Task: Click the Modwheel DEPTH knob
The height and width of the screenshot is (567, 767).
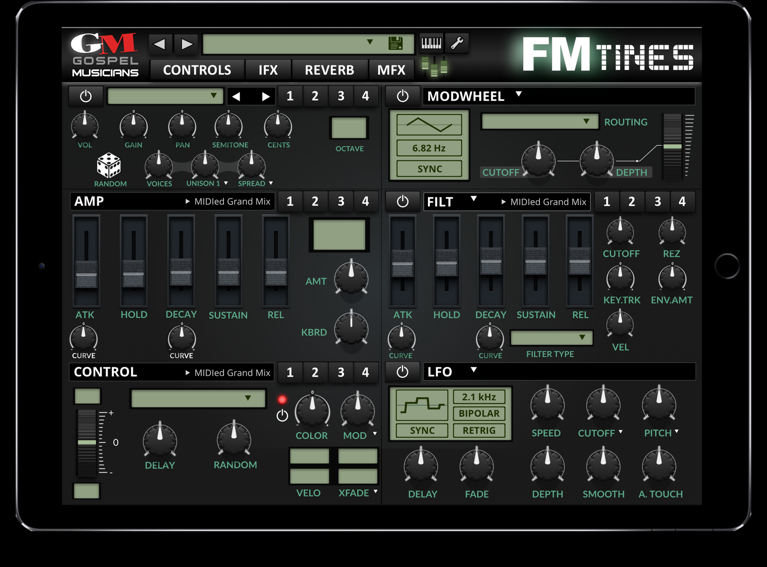Action: (x=596, y=159)
